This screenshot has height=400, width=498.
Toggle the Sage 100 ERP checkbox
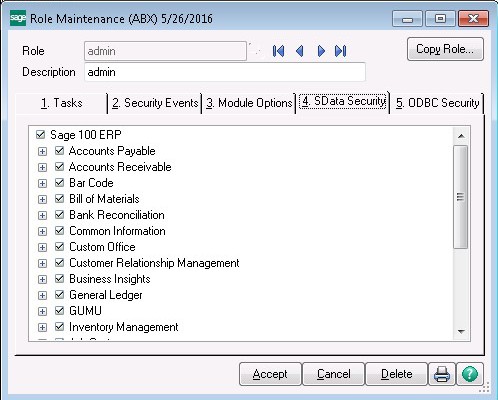40,135
